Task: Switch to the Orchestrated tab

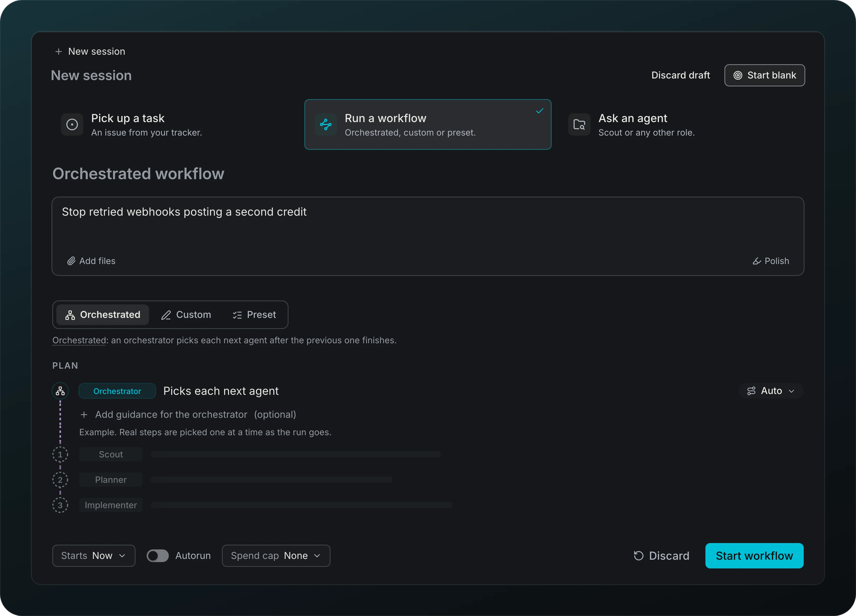Action: tap(103, 315)
